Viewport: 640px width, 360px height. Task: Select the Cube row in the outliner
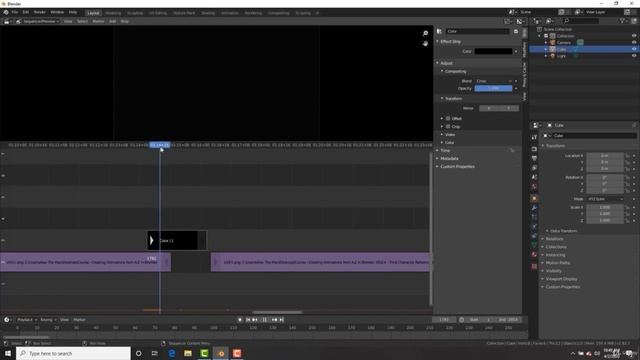pos(584,49)
